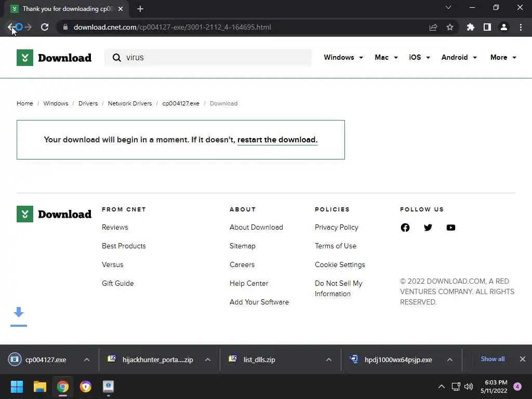Open a new browser tab

(x=140, y=9)
